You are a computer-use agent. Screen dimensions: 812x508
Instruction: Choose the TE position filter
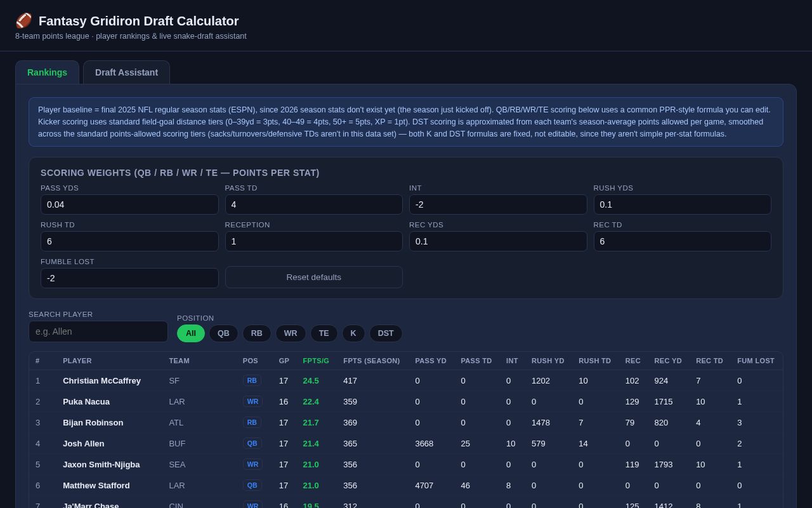pos(324,333)
